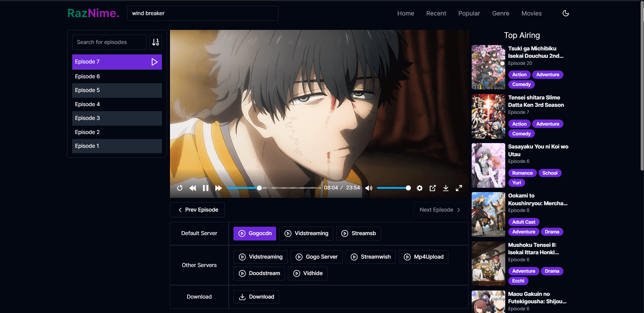Fast forward the video player
The width and height of the screenshot is (644, 313).
pyautogui.click(x=218, y=188)
